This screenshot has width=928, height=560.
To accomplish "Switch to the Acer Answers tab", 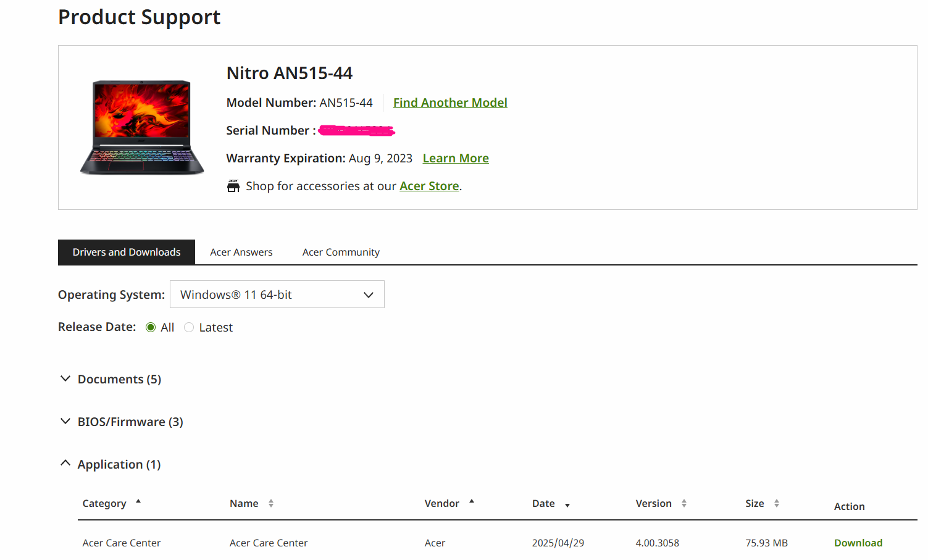I will click(x=241, y=252).
